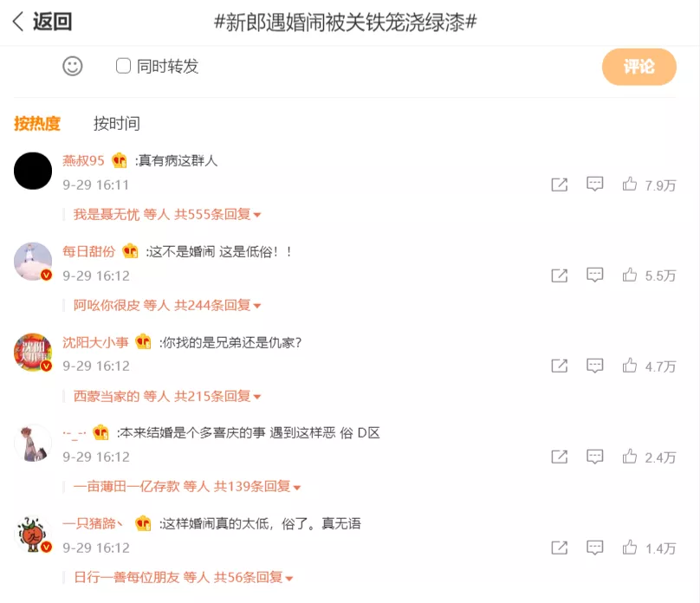Open user profile link 沈阳大小事

click(x=94, y=342)
